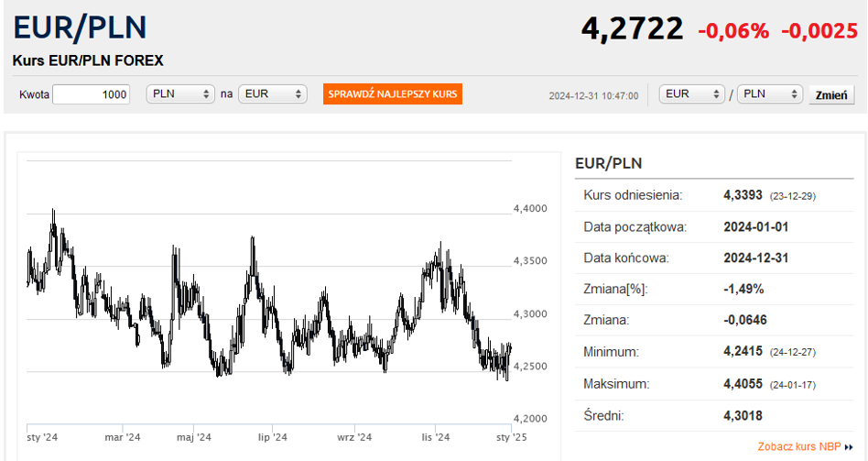Click the 'Sprawdź najlepszy kurs' button
The image size is (868, 461).
(393, 94)
